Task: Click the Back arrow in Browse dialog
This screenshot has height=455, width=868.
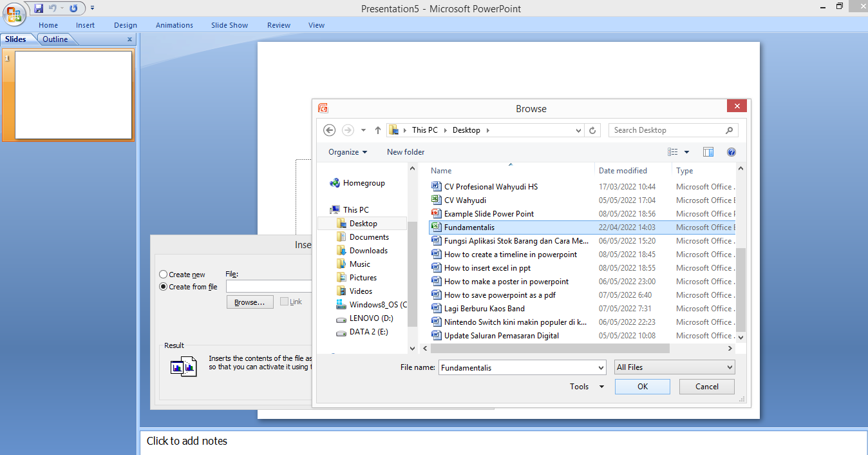Action: (x=330, y=130)
